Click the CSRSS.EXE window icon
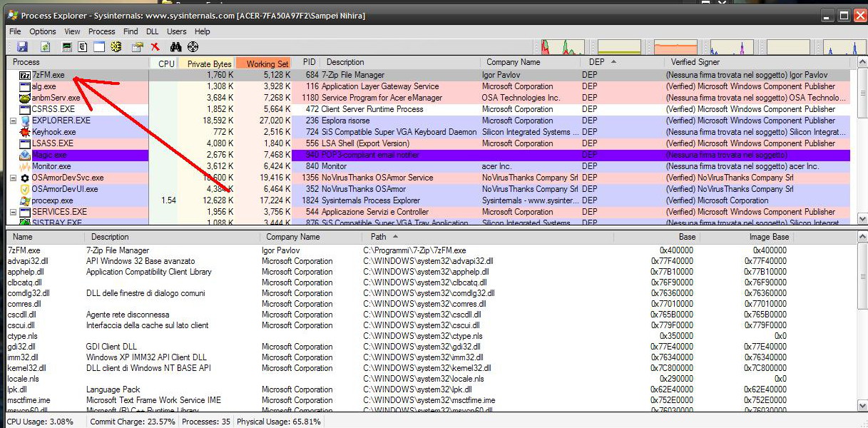This screenshot has height=428, width=868. click(25, 109)
